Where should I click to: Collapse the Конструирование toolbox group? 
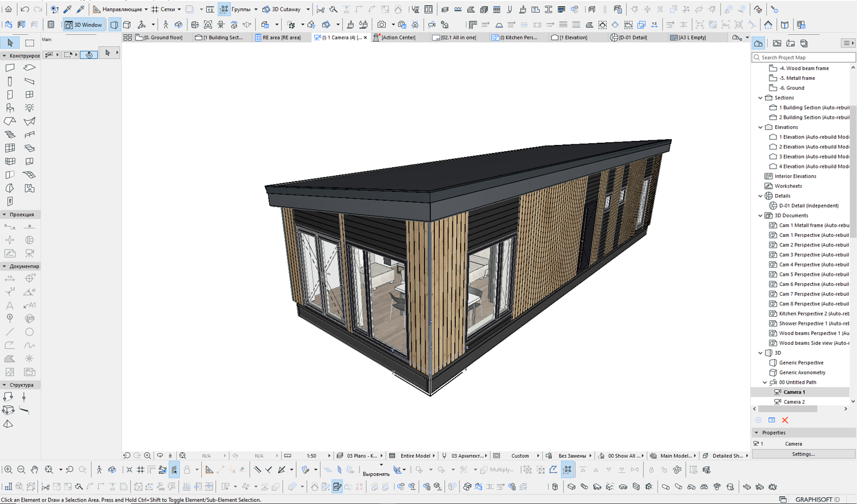coord(4,55)
